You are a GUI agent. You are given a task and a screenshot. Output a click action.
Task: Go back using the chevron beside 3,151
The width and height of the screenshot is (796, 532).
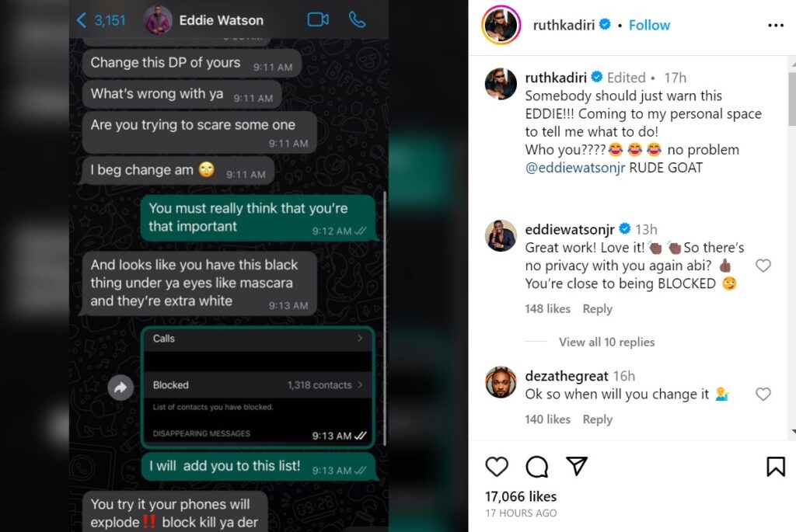click(x=81, y=20)
